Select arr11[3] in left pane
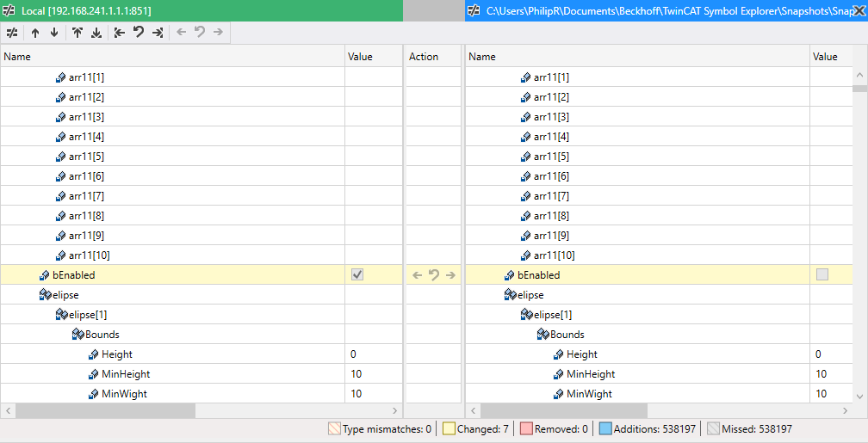 [x=86, y=117]
